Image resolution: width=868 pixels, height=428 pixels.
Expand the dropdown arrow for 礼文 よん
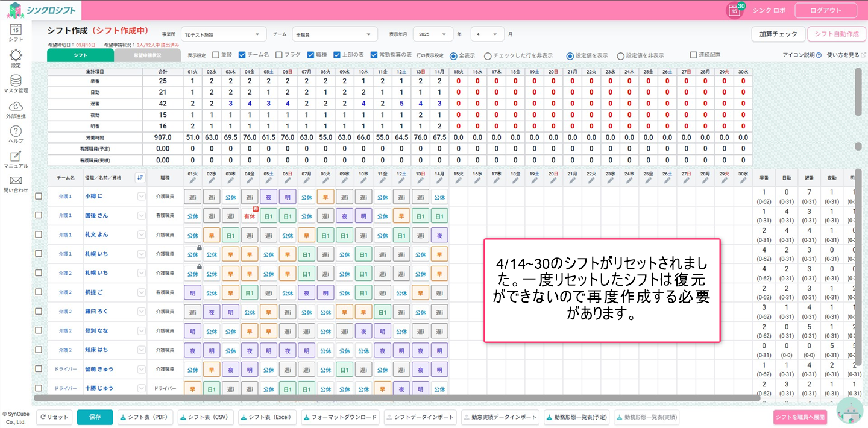[142, 234]
